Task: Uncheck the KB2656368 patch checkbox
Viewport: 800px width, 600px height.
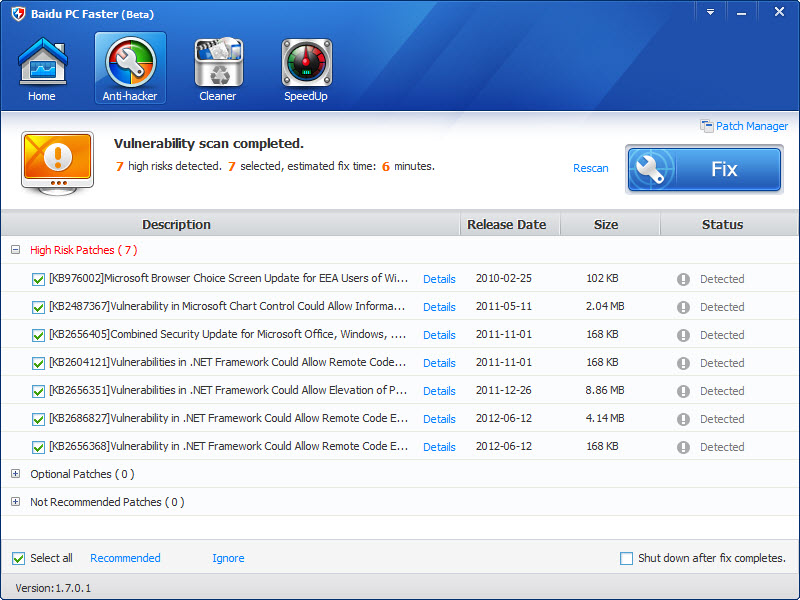Action: coord(38,447)
